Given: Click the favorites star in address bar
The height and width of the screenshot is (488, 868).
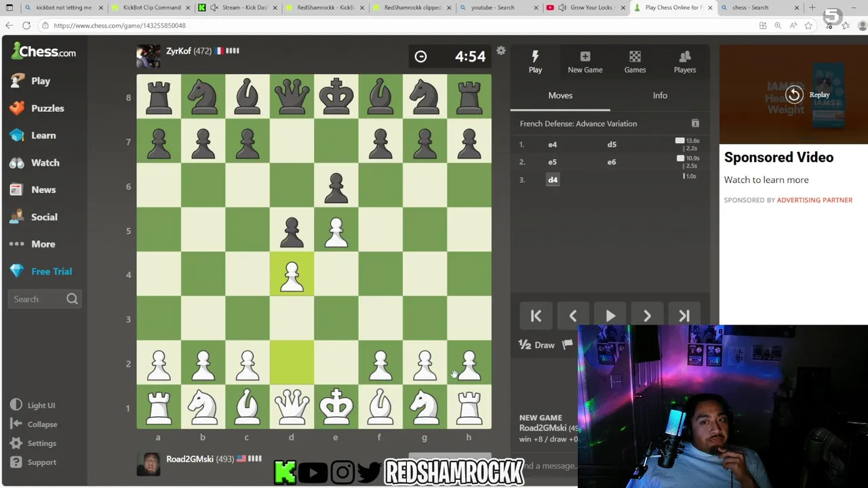Looking at the screenshot, I should [808, 25].
